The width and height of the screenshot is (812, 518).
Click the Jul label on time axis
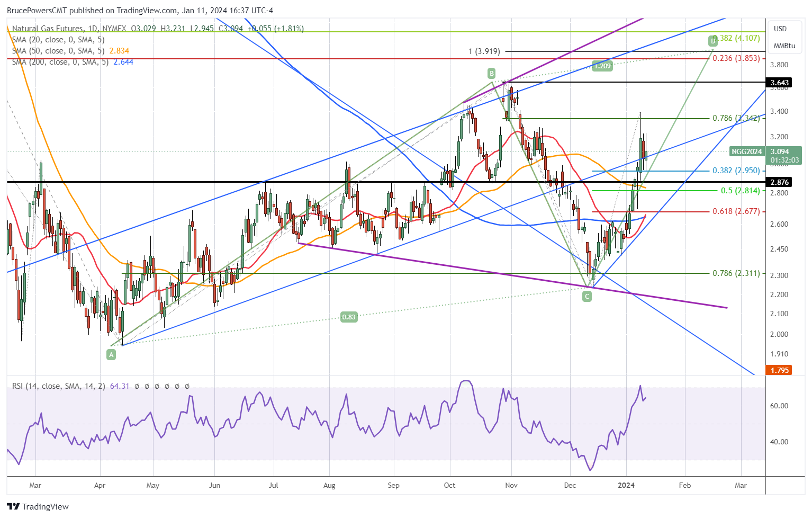pos(273,485)
